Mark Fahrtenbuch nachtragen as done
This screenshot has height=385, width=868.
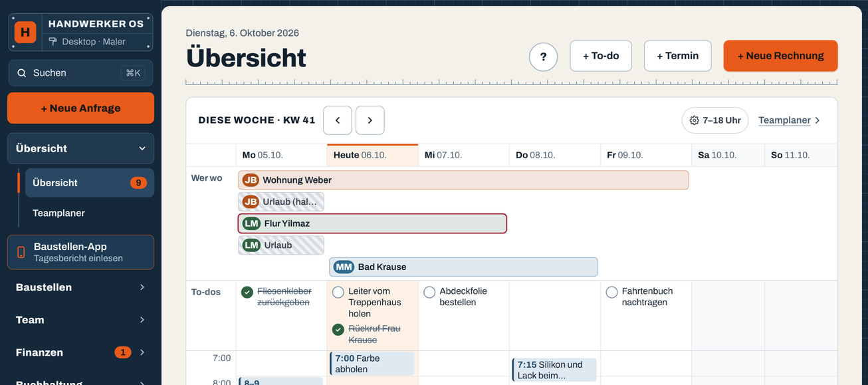612,292
